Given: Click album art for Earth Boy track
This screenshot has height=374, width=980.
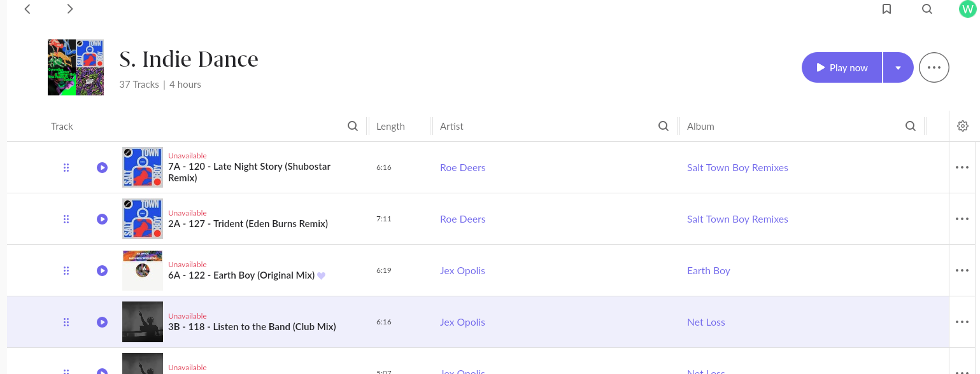Looking at the screenshot, I should (143, 270).
